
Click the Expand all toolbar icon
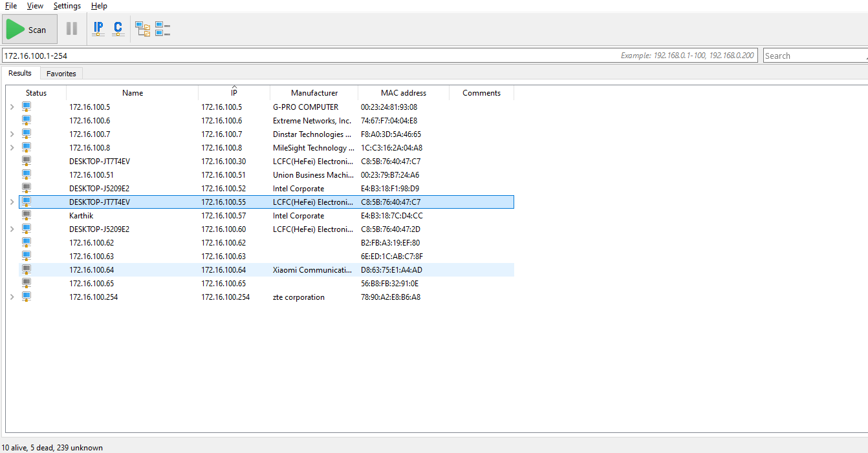(x=142, y=29)
